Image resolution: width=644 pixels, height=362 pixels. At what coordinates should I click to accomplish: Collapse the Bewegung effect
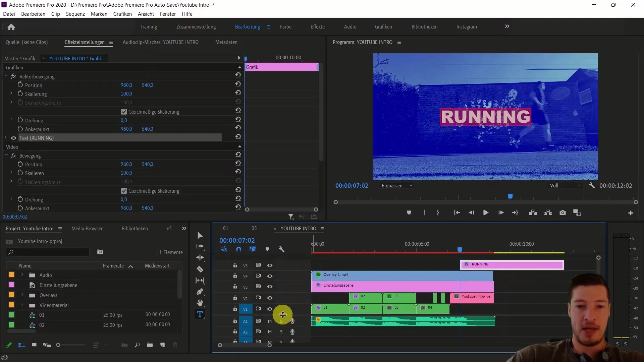6,155
